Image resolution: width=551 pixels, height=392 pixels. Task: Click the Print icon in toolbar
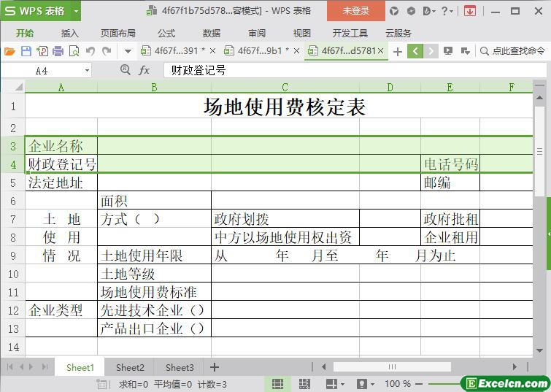click(x=58, y=51)
